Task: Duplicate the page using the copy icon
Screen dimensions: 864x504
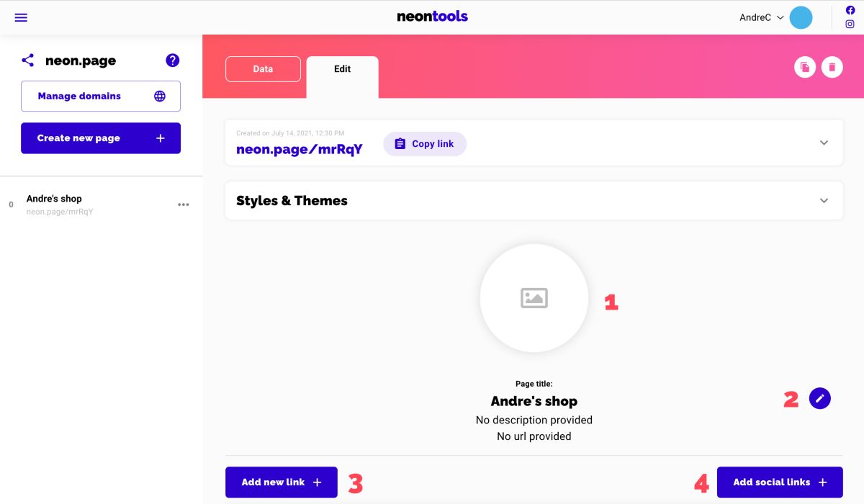Action: point(804,66)
